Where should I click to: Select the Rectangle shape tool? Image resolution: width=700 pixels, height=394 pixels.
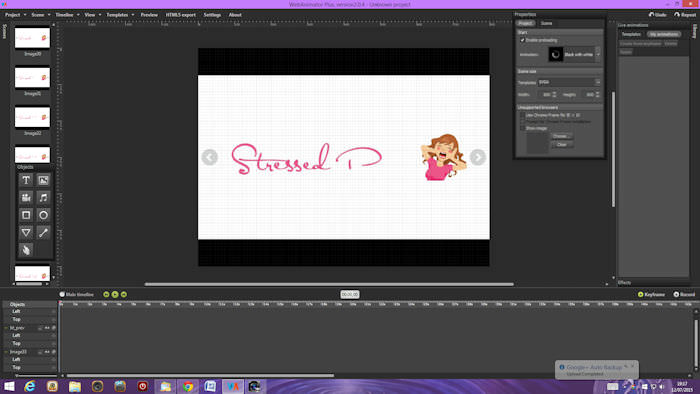(x=26, y=215)
